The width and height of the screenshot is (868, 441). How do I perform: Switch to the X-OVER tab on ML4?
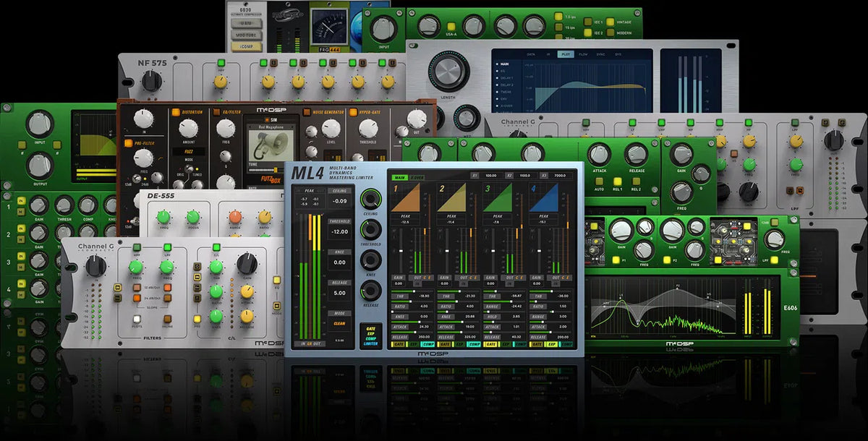click(416, 177)
